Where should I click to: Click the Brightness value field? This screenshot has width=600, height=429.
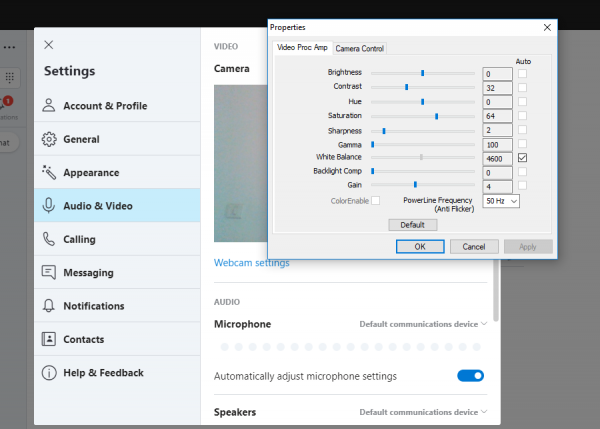(497, 74)
